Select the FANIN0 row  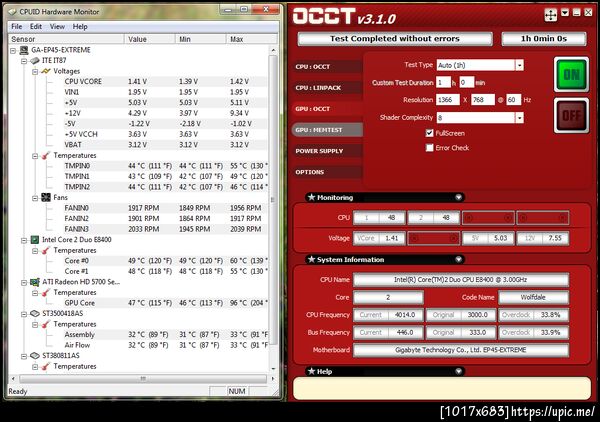165,208
